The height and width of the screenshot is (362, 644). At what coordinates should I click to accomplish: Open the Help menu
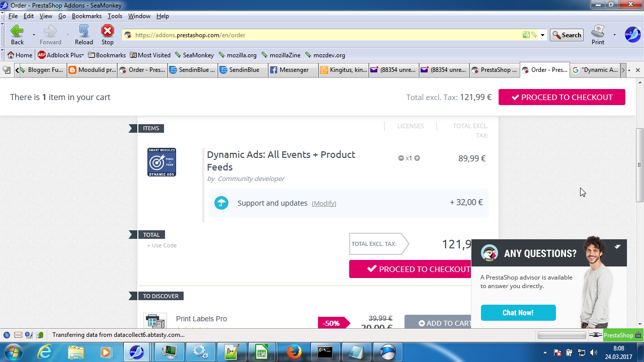tap(163, 16)
